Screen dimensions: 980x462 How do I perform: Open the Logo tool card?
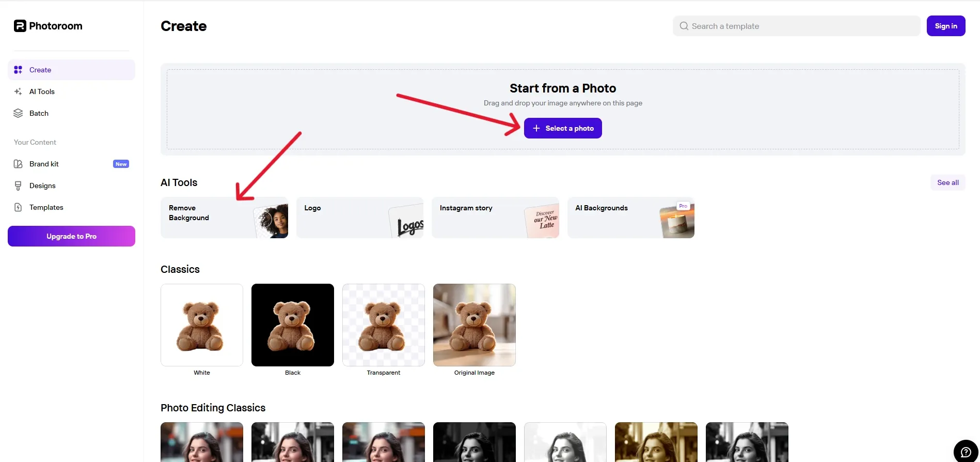pos(360,218)
